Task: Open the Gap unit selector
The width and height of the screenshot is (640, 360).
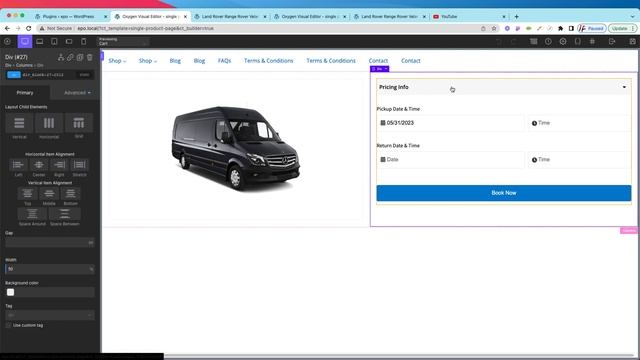Action: (91, 243)
